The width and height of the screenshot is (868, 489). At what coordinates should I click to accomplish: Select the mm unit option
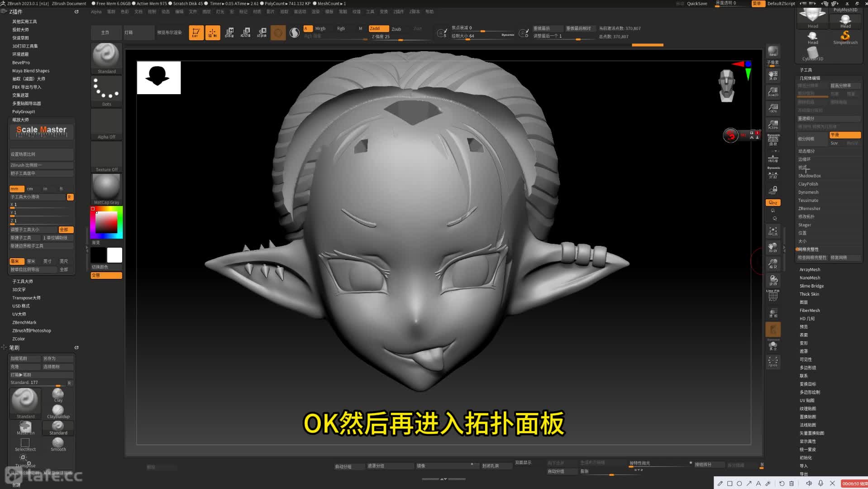[17, 189]
